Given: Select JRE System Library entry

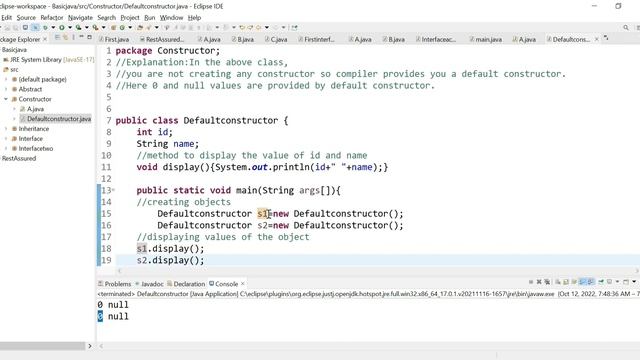Looking at the screenshot, I should click(49, 60).
